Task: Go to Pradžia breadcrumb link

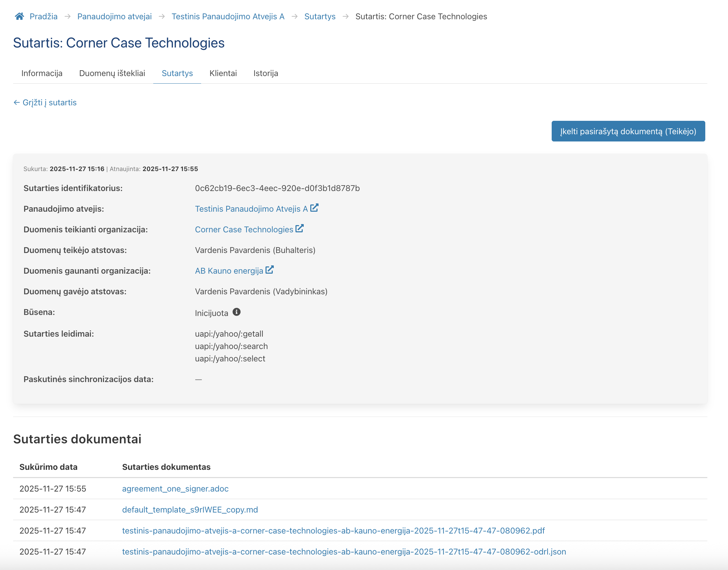Action: (x=43, y=17)
